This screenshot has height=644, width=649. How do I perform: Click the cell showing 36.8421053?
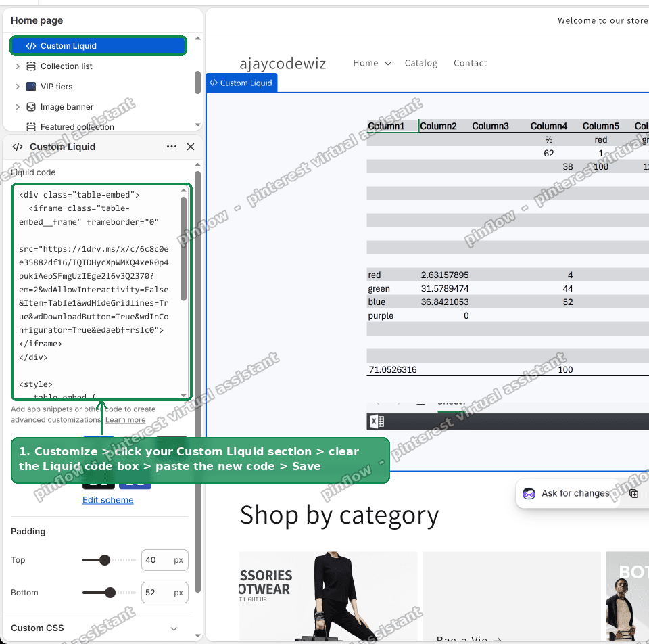(445, 302)
